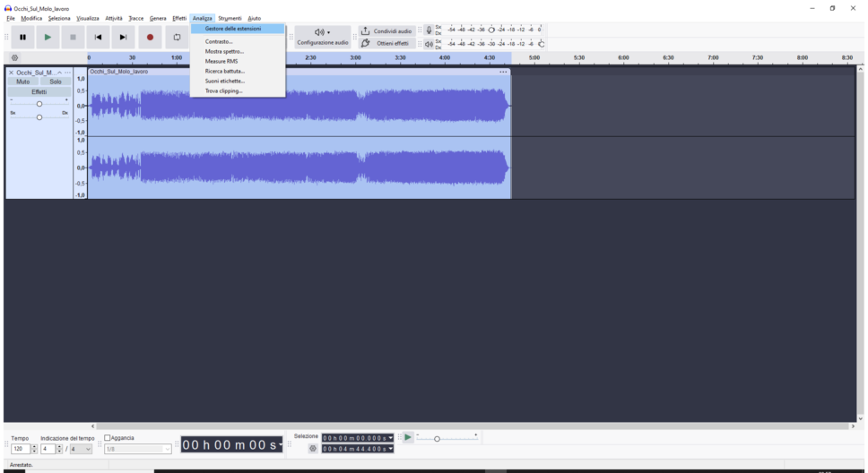Image resolution: width=868 pixels, height=473 pixels.
Task: Toggle the loop playback button
Action: click(x=177, y=37)
